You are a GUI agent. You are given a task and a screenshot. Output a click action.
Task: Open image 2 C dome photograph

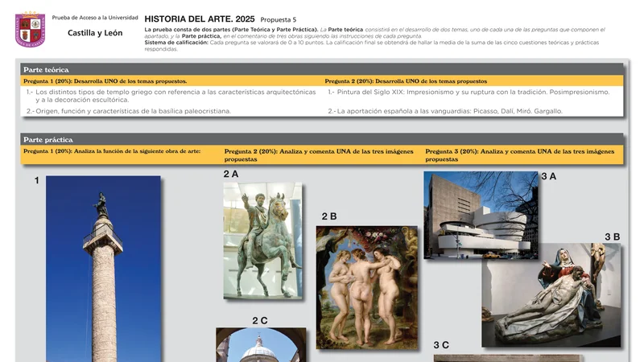(x=261, y=344)
